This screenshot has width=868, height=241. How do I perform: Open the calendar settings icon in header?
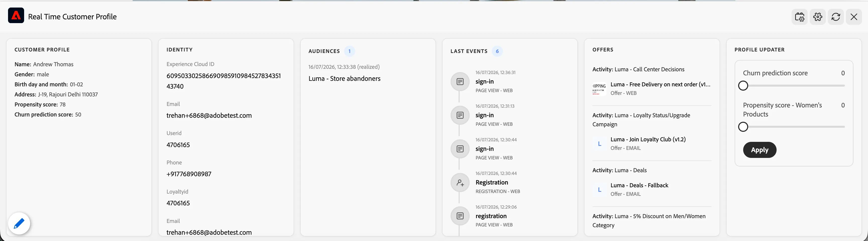pos(799,17)
